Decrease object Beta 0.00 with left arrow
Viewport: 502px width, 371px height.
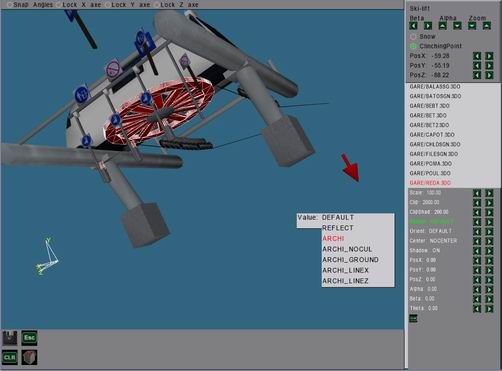click(477, 299)
